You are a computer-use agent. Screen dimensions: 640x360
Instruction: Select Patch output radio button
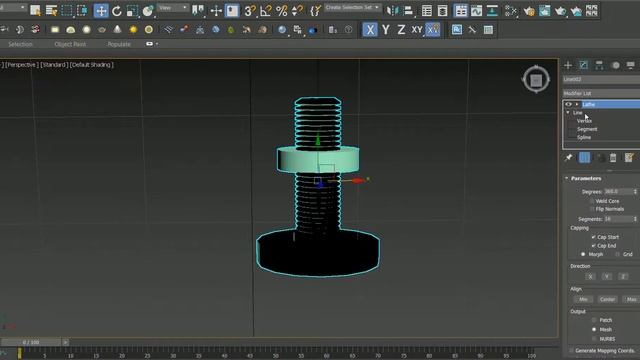[x=594, y=320]
